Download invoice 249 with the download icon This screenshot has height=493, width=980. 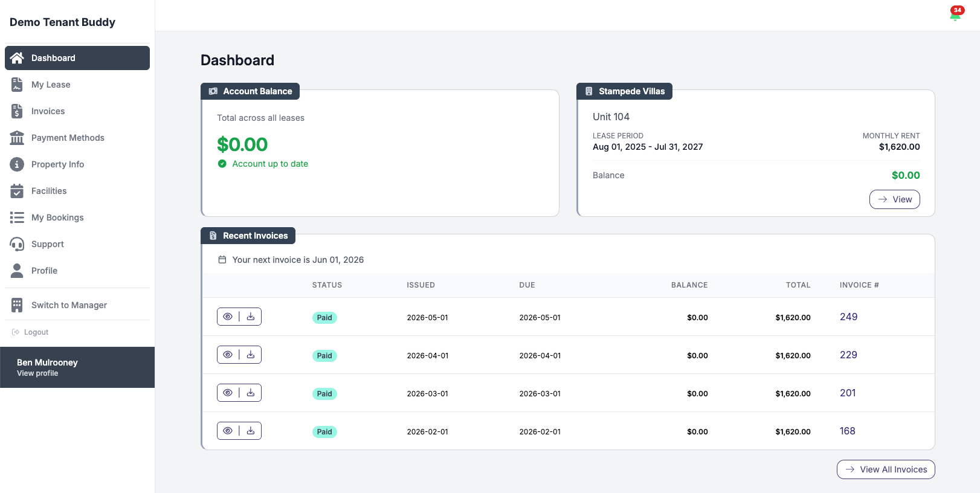pyautogui.click(x=251, y=317)
